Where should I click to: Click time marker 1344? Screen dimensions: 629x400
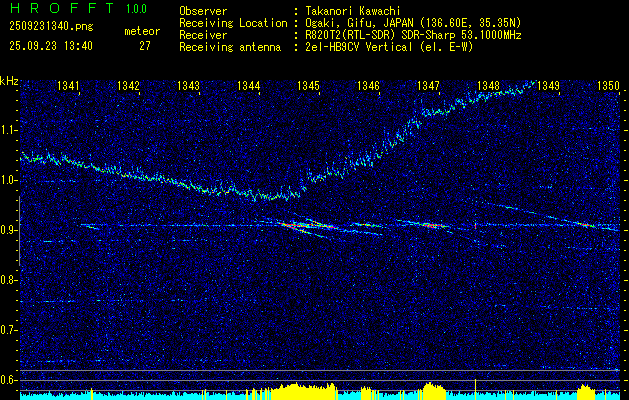[x=249, y=86]
